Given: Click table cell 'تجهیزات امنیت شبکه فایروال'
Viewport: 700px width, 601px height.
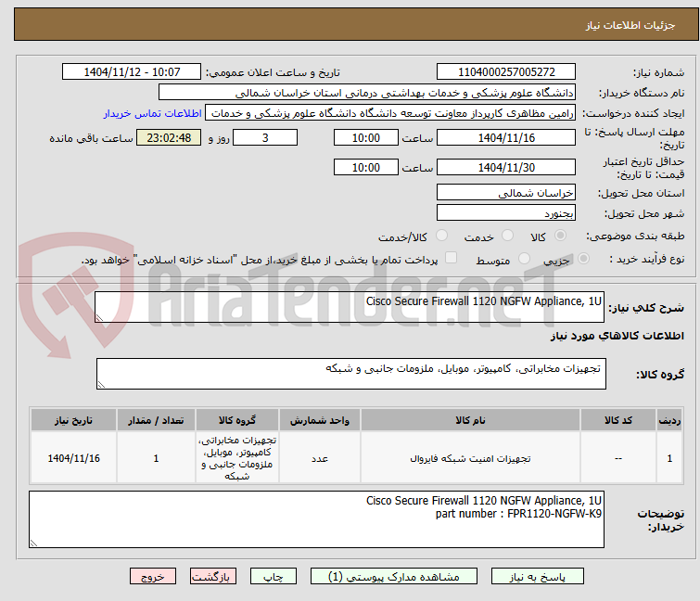Looking at the screenshot, I should pyautogui.click(x=471, y=458).
